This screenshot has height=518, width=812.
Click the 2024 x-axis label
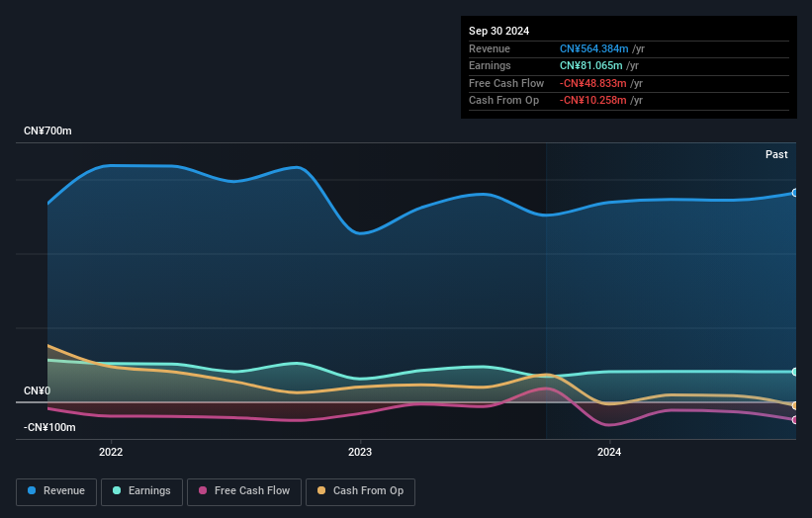click(609, 453)
